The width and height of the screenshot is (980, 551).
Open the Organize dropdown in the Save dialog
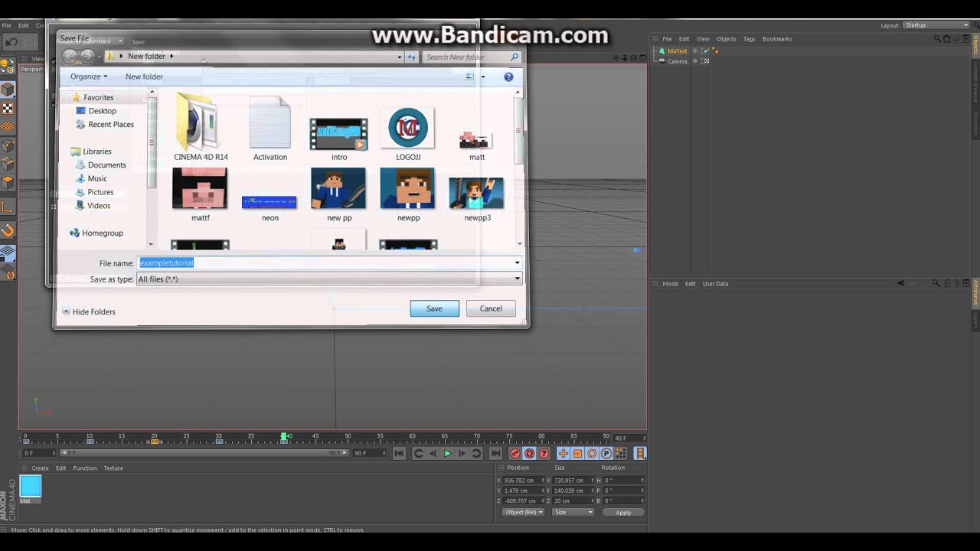[x=89, y=77]
